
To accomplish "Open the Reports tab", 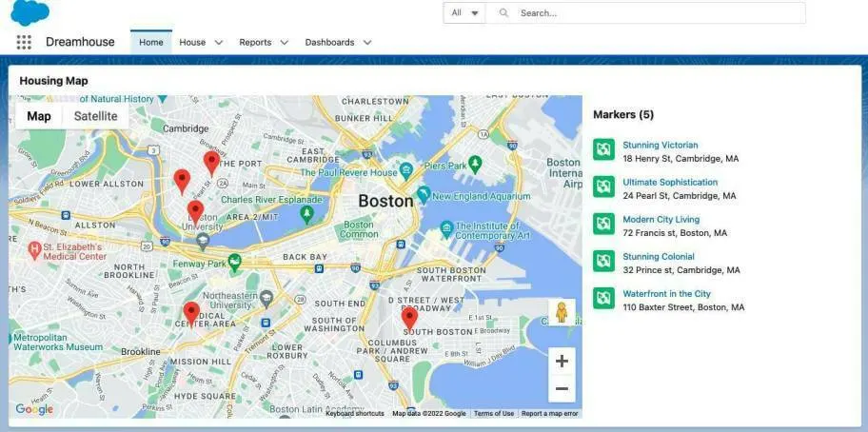I will pyautogui.click(x=255, y=42).
